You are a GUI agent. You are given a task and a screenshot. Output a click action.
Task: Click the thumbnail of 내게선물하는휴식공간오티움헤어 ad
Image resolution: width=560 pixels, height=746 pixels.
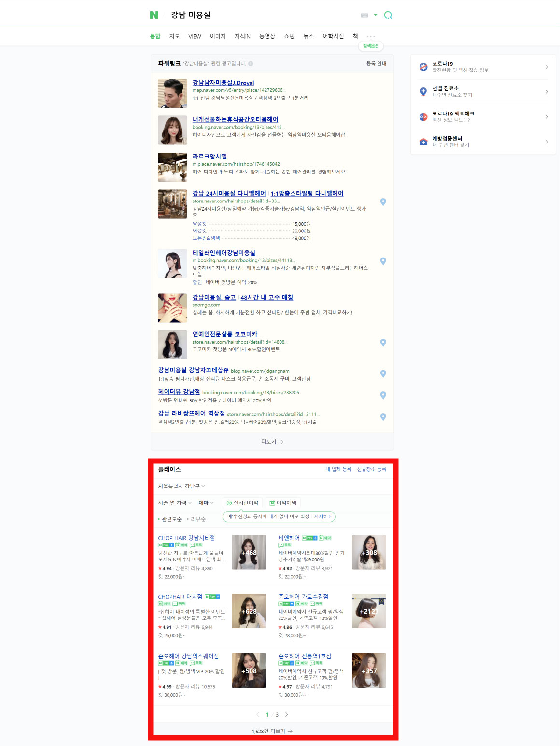click(172, 130)
